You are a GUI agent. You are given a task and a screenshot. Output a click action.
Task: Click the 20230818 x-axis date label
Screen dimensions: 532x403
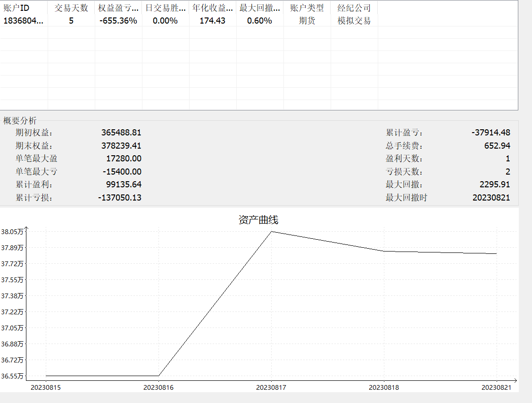click(x=384, y=387)
